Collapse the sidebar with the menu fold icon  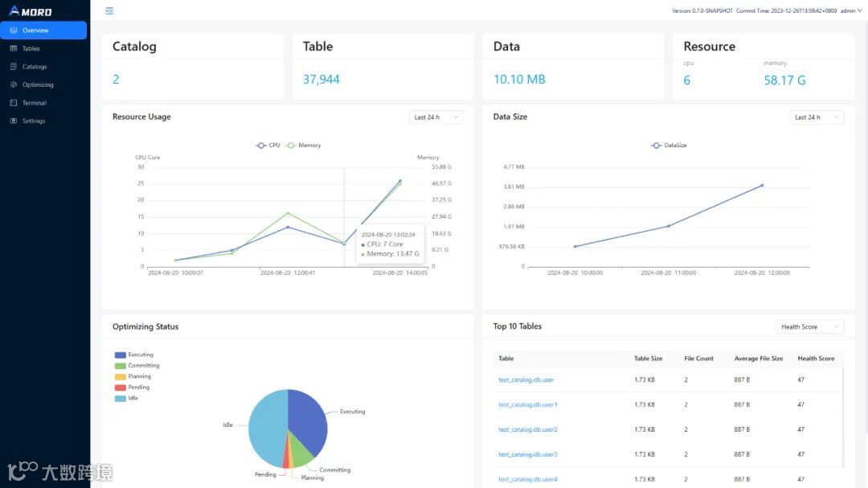[109, 10]
